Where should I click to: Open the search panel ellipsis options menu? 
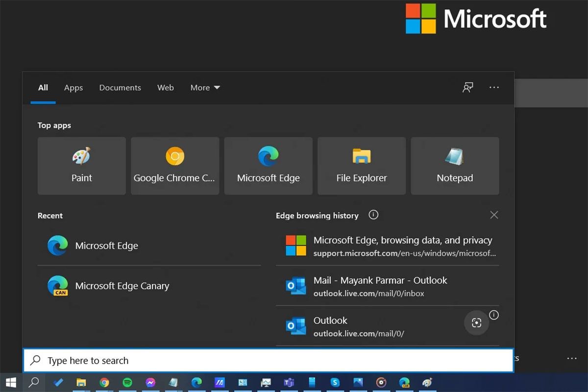coord(494,87)
